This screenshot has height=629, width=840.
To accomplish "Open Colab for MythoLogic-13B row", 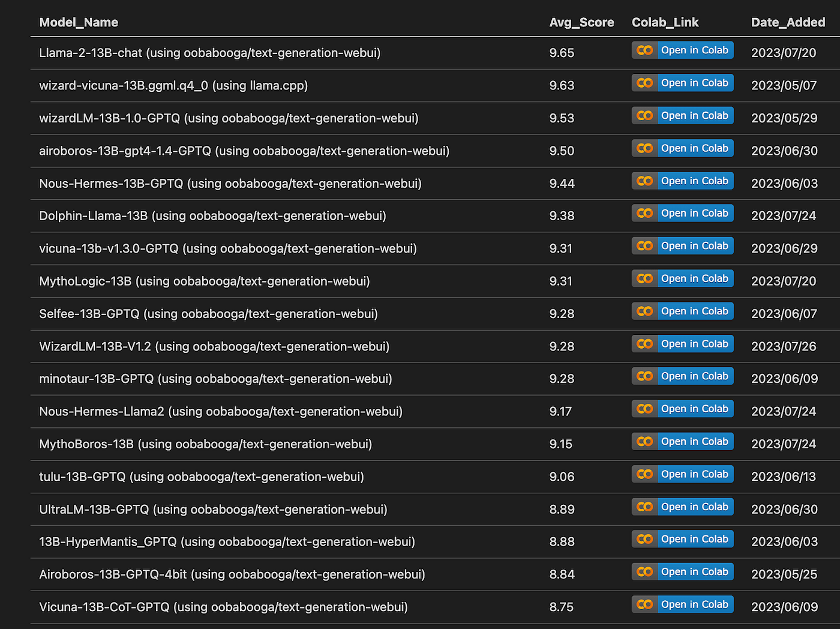I will coord(683,278).
